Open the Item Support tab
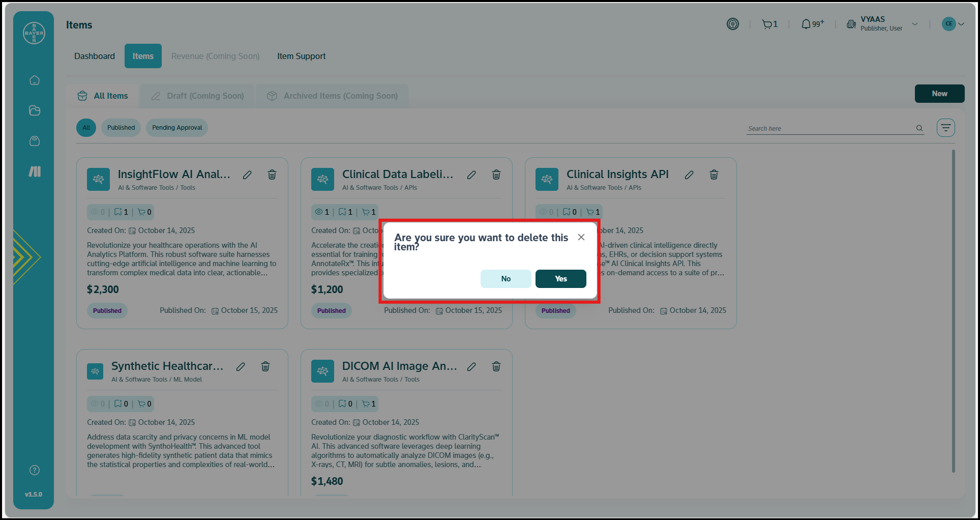The image size is (980, 520). pos(301,56)
